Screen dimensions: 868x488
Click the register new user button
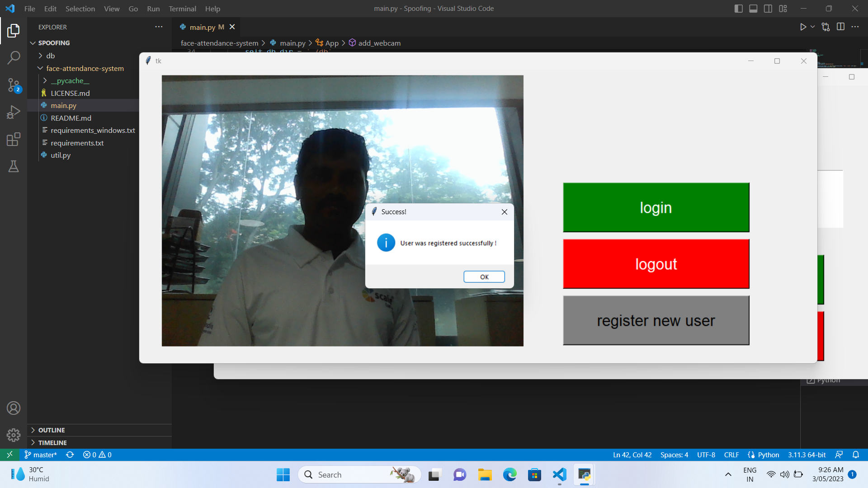click(x=656, y=320)
